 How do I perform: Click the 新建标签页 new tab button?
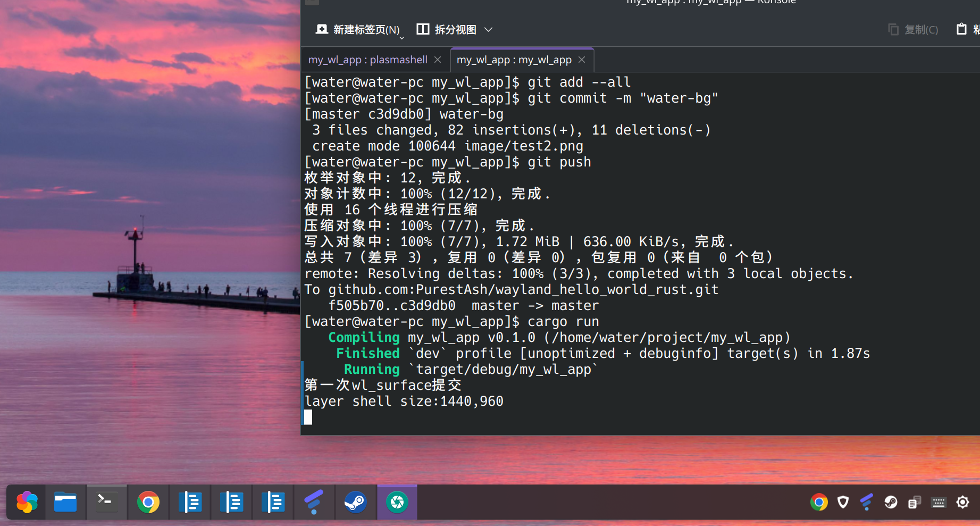pyautogui.click(x=357, y=30)
